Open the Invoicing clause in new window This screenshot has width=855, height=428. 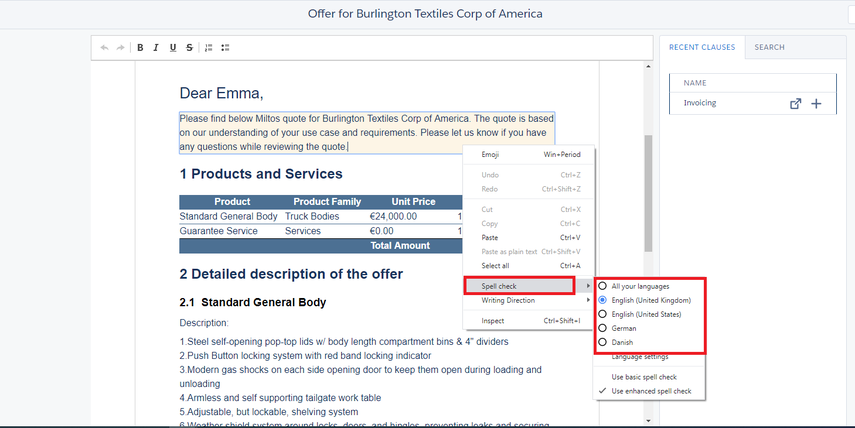pos(796,103)
